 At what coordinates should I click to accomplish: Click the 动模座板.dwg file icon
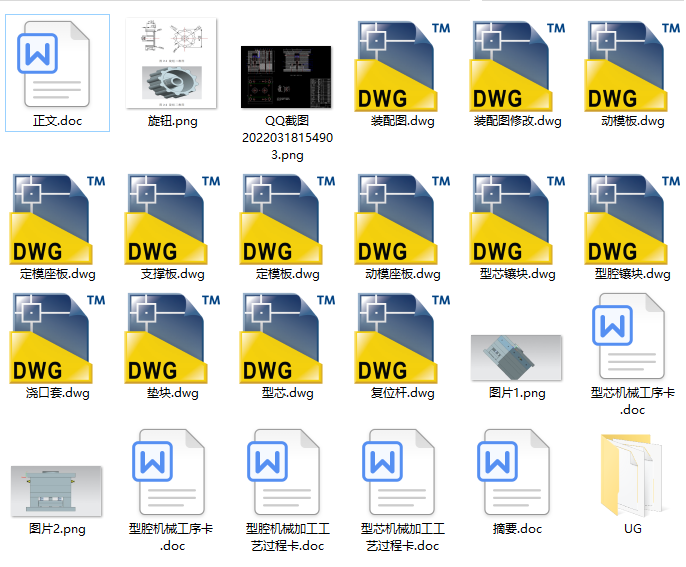pyautogui.click(x=402, y=219)
